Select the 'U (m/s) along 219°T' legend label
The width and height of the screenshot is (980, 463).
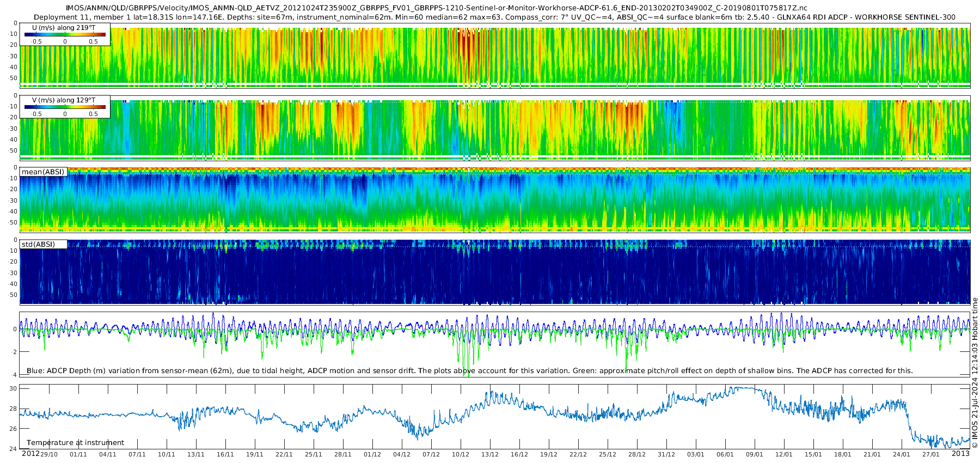tap(64, 27)
